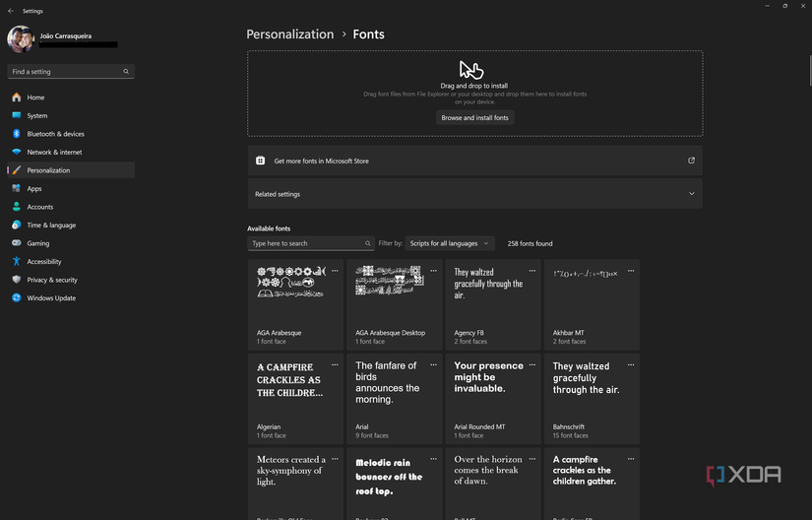Screen dimensions: 812x520
Task: Open more options for AGA Arabesque Desktop
Action: [433, 271]
